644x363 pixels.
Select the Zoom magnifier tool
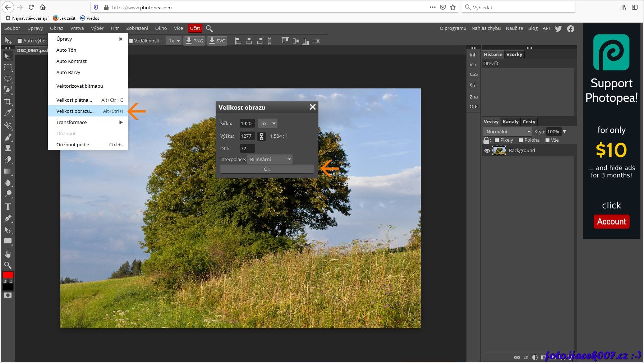(8, 265)
